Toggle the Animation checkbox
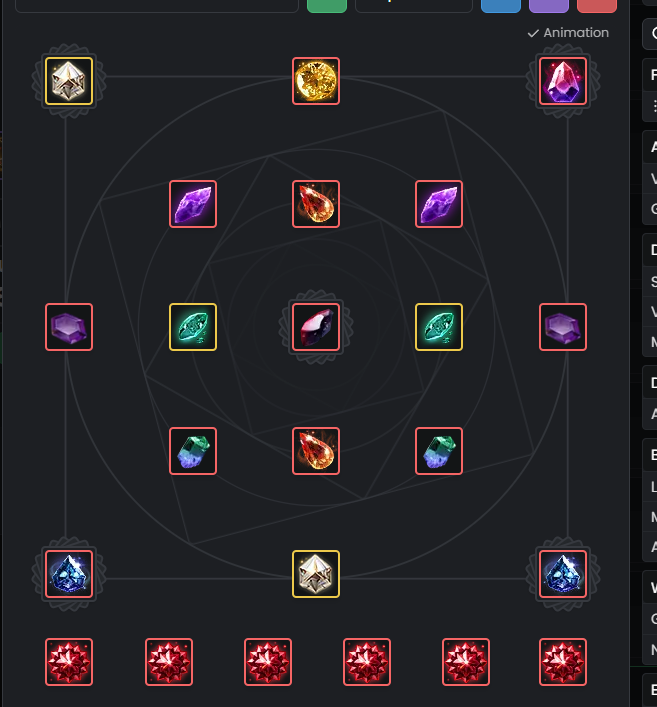The width and height of the screenshot is (657, 707). coord(568,33)
